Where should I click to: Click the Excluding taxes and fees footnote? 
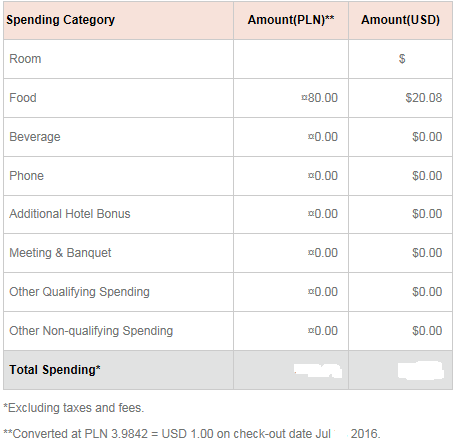tap(74, 408)
